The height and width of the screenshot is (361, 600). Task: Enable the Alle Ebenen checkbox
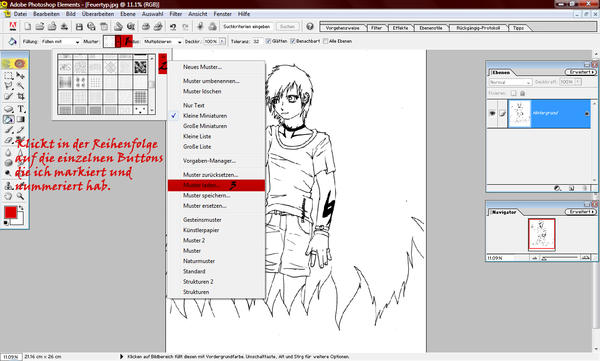click(326, 41)
